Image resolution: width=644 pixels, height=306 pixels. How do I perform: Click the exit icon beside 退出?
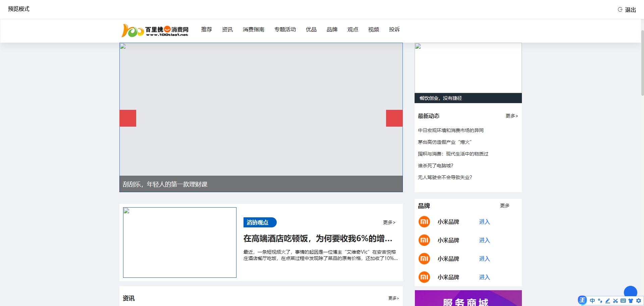coord(620,9)
